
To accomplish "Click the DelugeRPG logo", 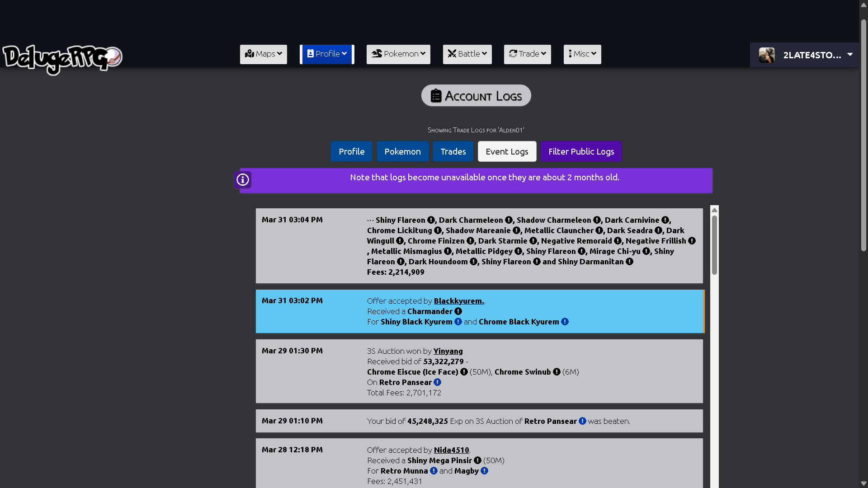I will point(62,59).
